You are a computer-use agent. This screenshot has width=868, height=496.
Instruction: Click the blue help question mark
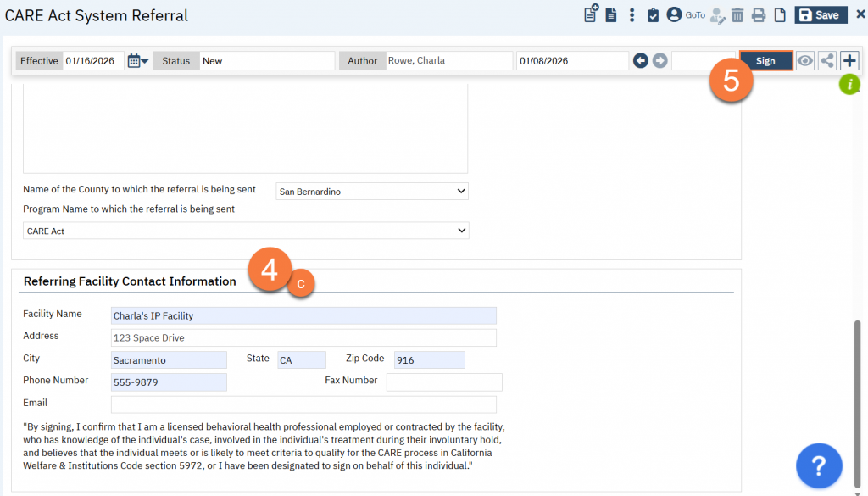pyautogui.click(x=819, y=465)
